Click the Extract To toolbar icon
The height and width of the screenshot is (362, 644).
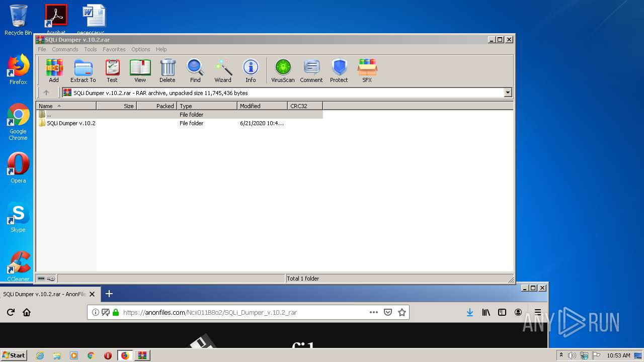(83, 70)
